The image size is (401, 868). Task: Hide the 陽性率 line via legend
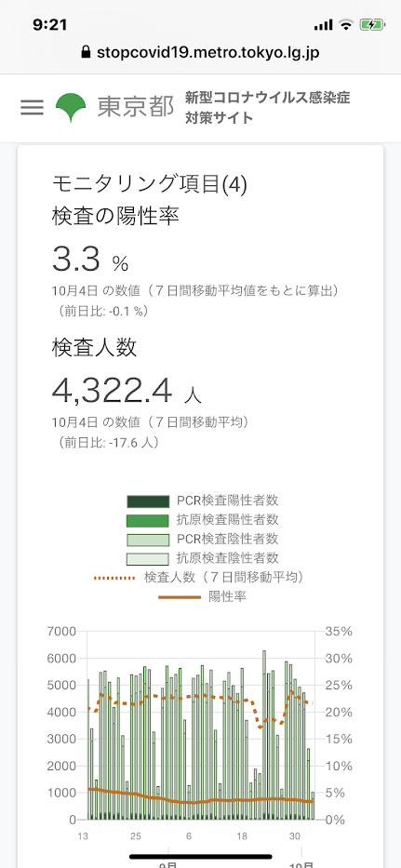coord(202,596)
